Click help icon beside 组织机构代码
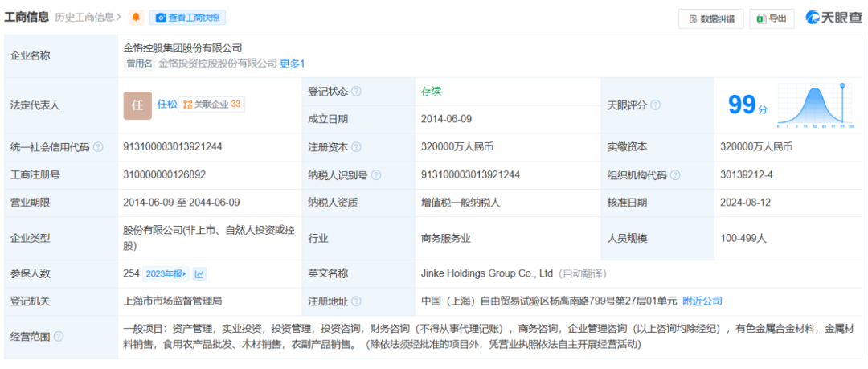Image resolution: width=868 pixels, height=369 pixels. [x=675, y=175]
